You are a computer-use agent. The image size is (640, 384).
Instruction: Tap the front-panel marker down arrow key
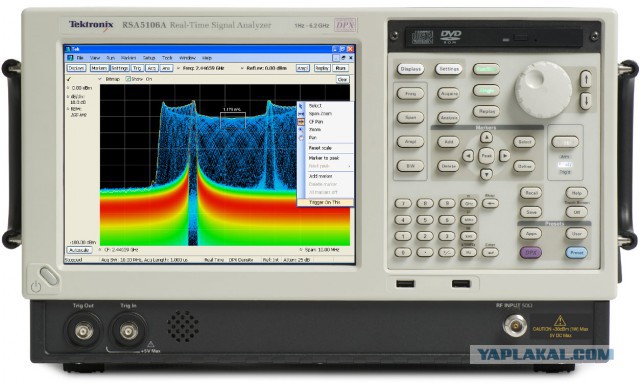click(486, 174)
